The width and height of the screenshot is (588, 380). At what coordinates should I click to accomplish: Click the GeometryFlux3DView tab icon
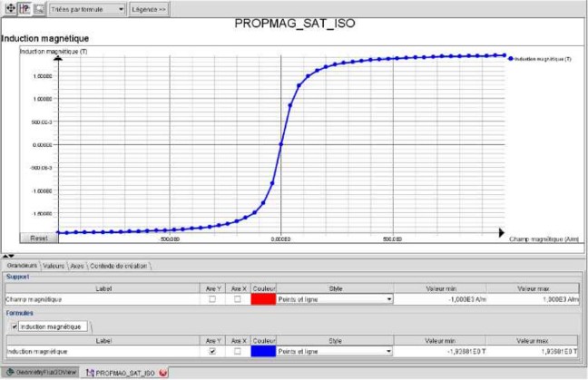9,373
